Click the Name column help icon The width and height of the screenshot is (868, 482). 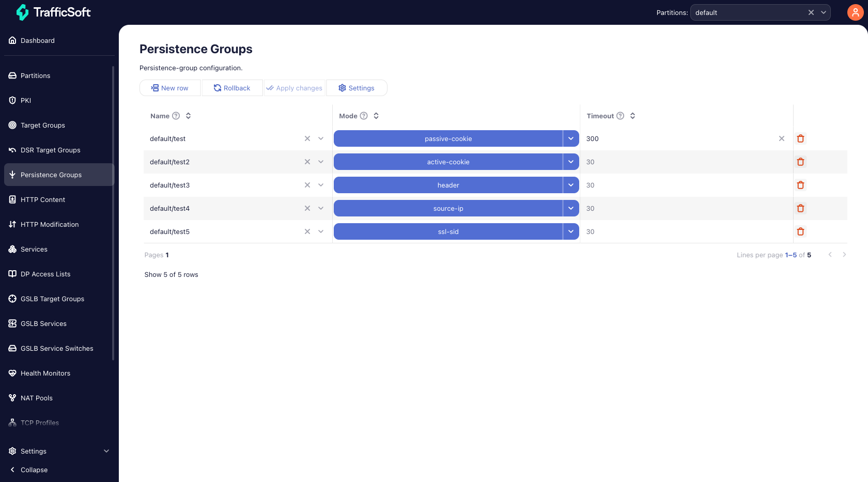tap(176, 116)
